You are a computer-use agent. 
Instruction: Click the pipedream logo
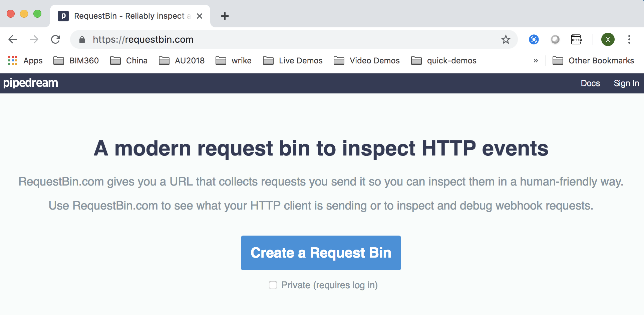[x=30, y=83]
